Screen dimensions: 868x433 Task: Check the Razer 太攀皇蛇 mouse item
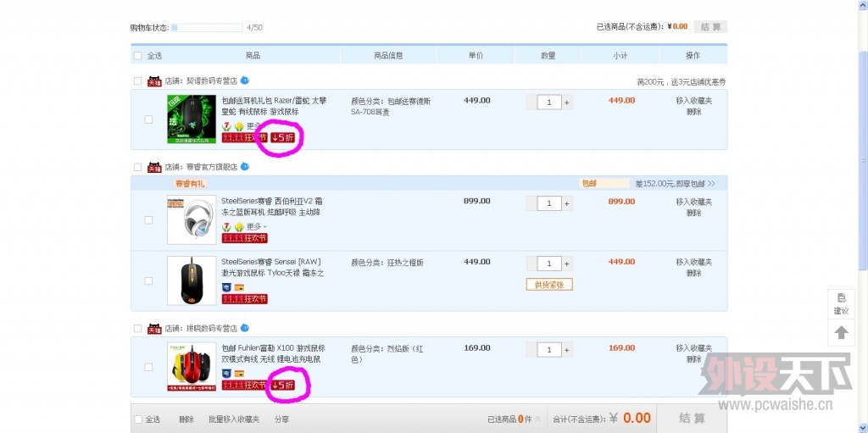148,119
